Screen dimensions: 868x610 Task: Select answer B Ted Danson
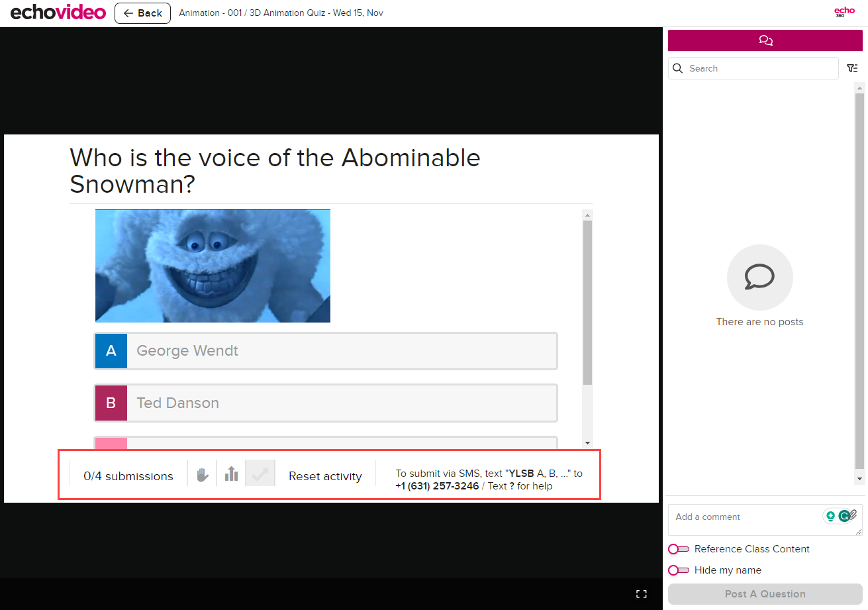click(x=326, y=403)
